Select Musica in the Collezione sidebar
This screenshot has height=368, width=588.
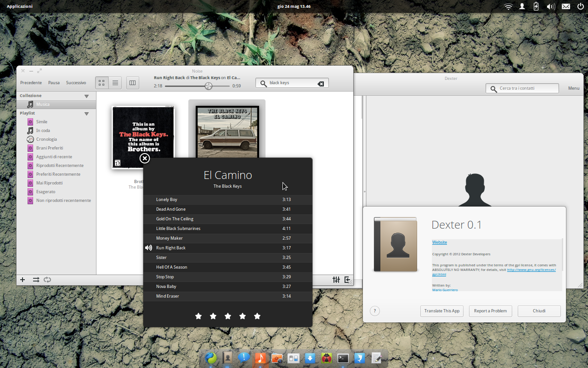56,104
